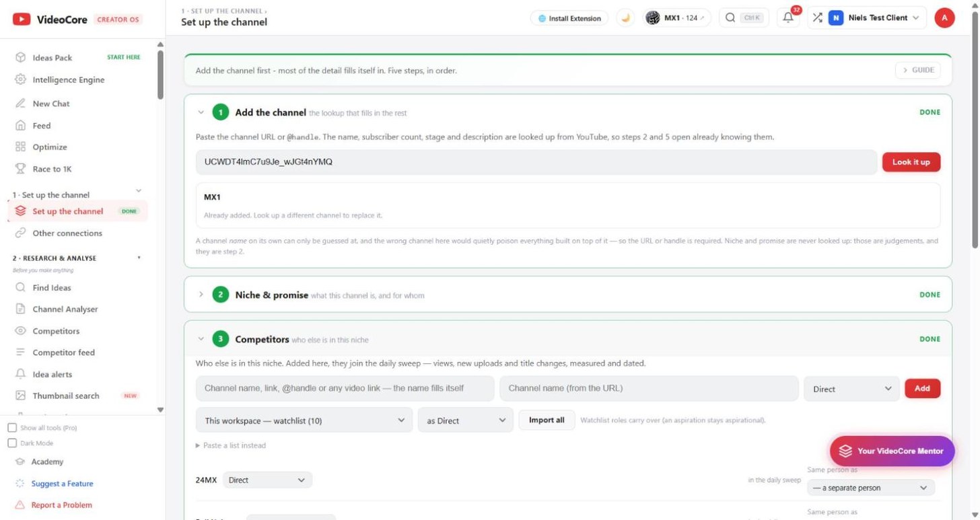Go to the Feed page
The height and width of the screenshot is (520, 980).
click(42, 126)
